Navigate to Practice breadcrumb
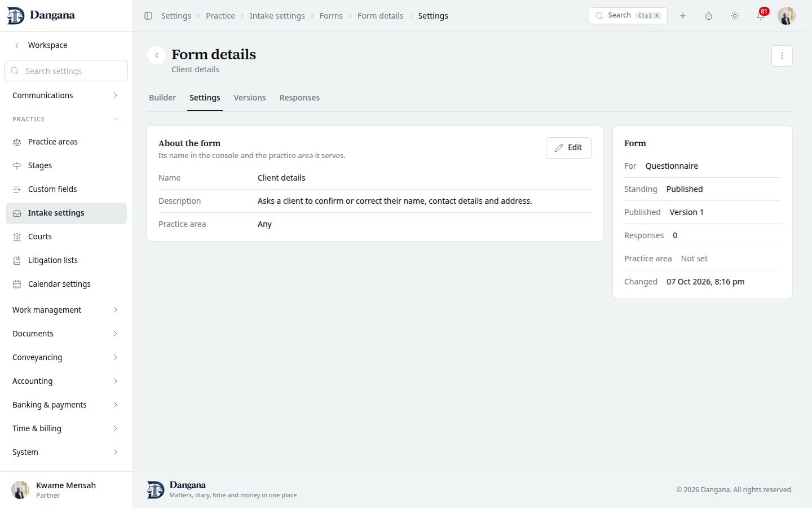Viewport: 812px width, 508px height. [x=220, y=16]
